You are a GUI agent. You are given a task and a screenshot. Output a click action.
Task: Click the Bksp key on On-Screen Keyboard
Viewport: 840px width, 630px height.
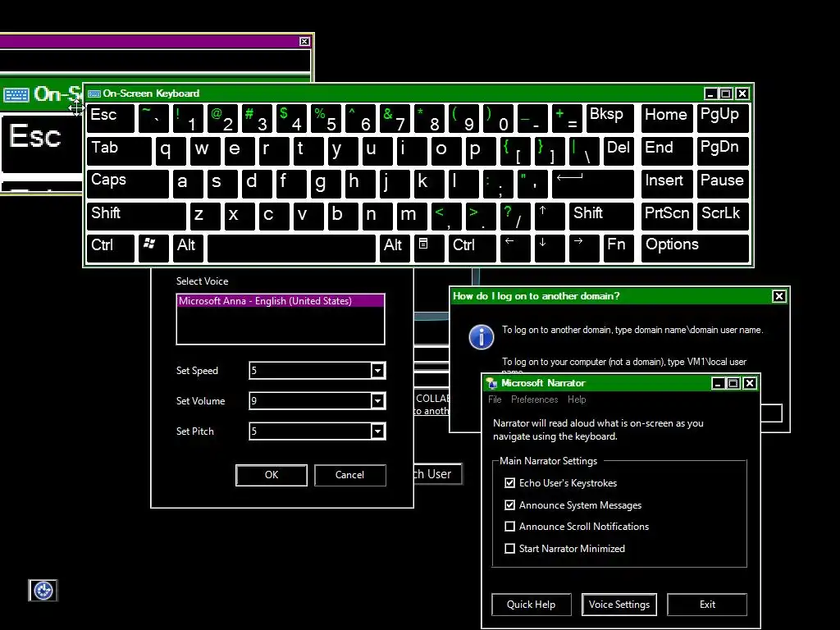610,119
